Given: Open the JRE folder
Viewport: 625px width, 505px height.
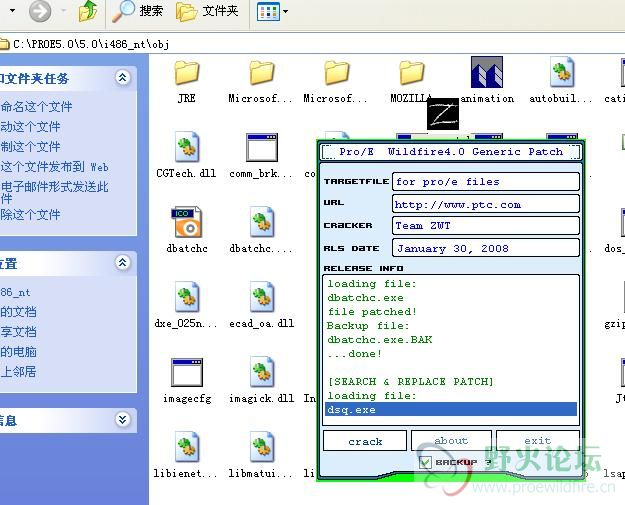Looking at the screenshot, I should [x=187, y=73].
